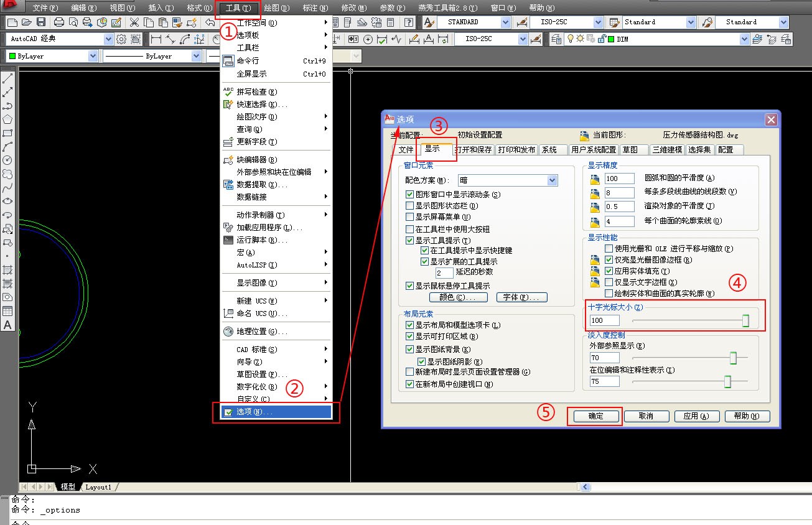Open a file with the Open folder icon
This screenshot has width=812, height=525.
pos(27,22)
